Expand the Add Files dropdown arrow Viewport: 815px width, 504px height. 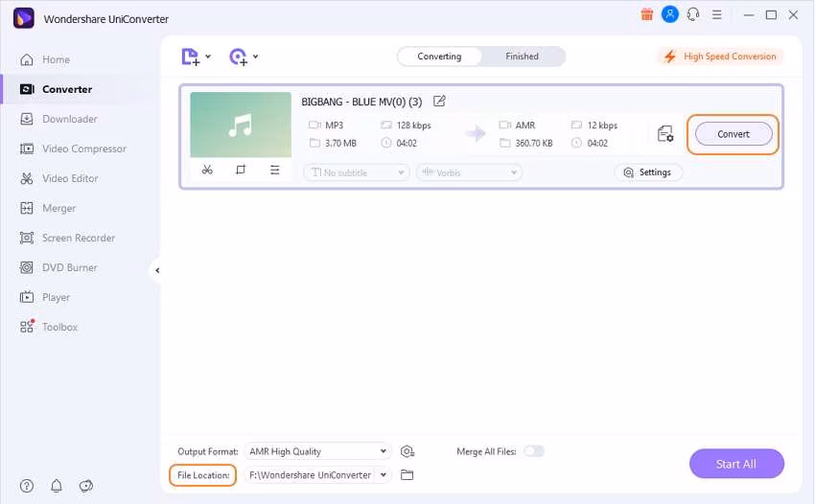tap(208, 57)
